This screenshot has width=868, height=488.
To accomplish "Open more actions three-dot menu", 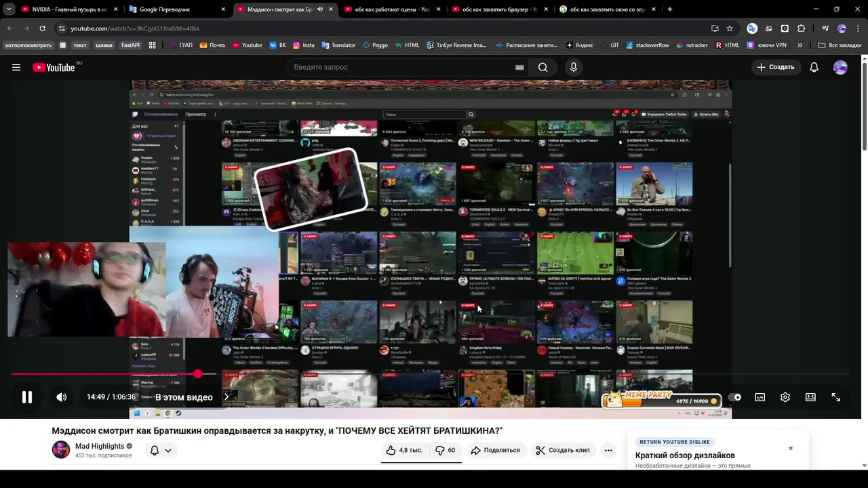I will (x=608, y=450).
